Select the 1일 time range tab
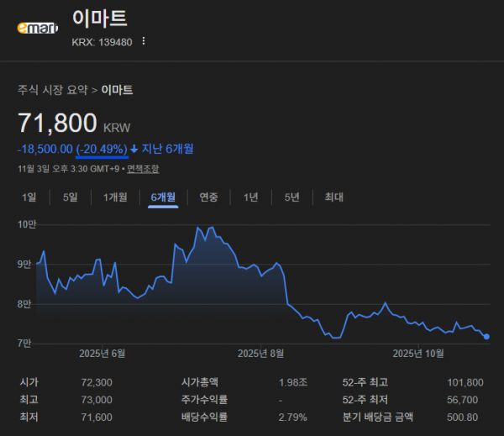Viewport: 504px width, 436px height. pyautogui.click(x=29, y=197)
